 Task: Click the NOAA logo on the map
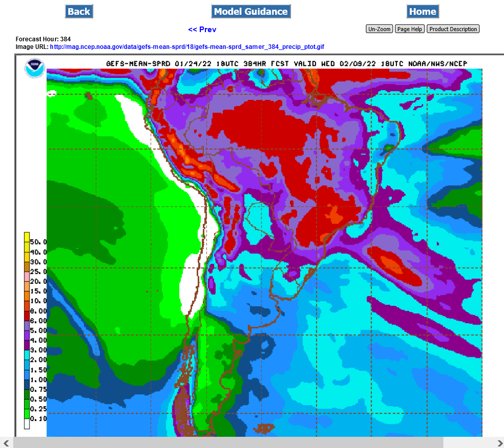click(34, 68)
